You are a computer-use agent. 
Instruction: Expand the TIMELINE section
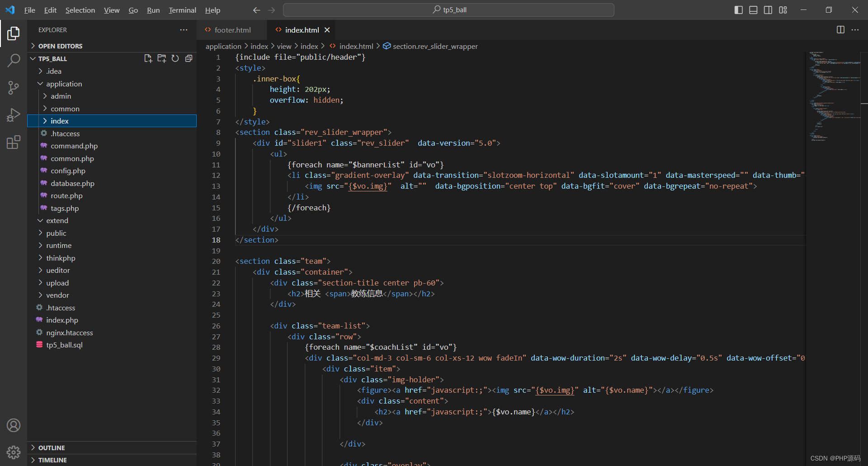click(112, 460)
